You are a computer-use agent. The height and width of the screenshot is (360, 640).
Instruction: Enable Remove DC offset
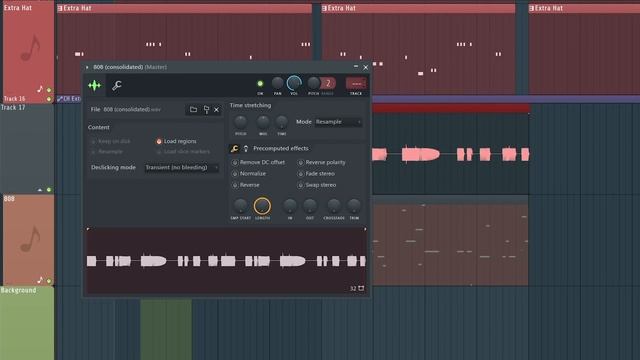[x=258, y=162]
